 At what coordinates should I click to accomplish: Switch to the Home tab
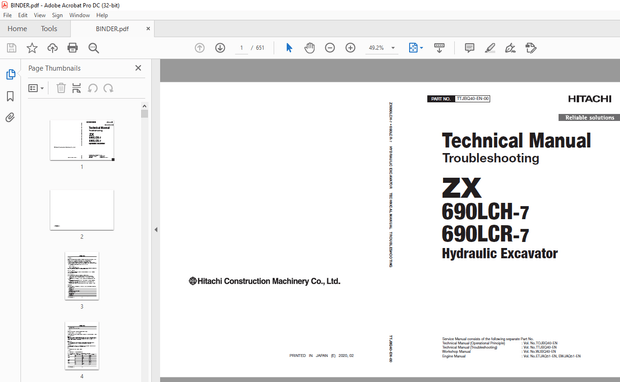tap(17, 29)
